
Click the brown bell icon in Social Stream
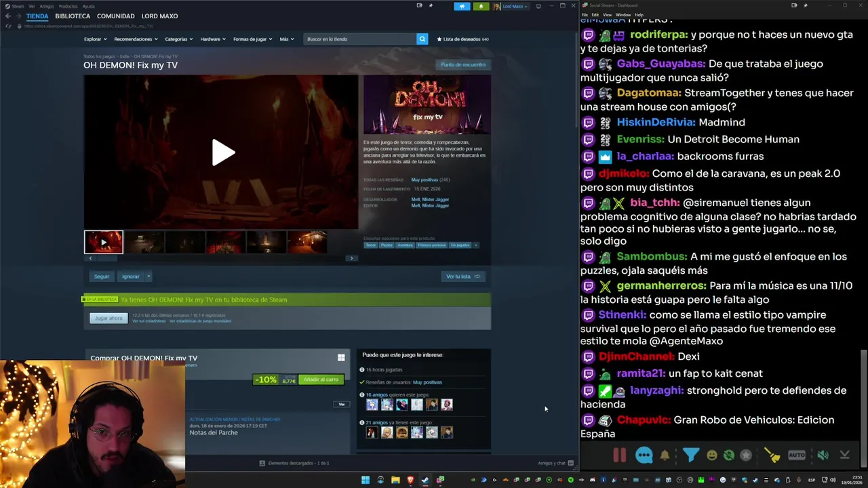pos(665,455)
